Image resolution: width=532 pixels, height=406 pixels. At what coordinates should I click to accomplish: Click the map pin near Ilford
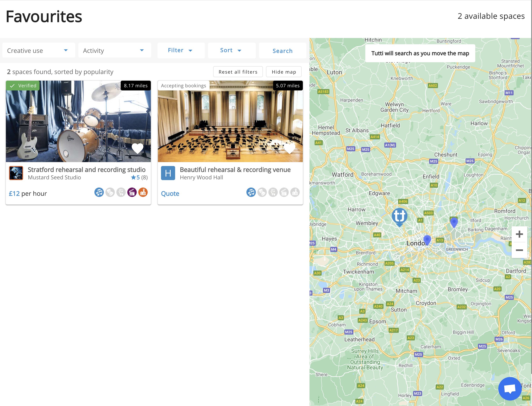[454, 222]
